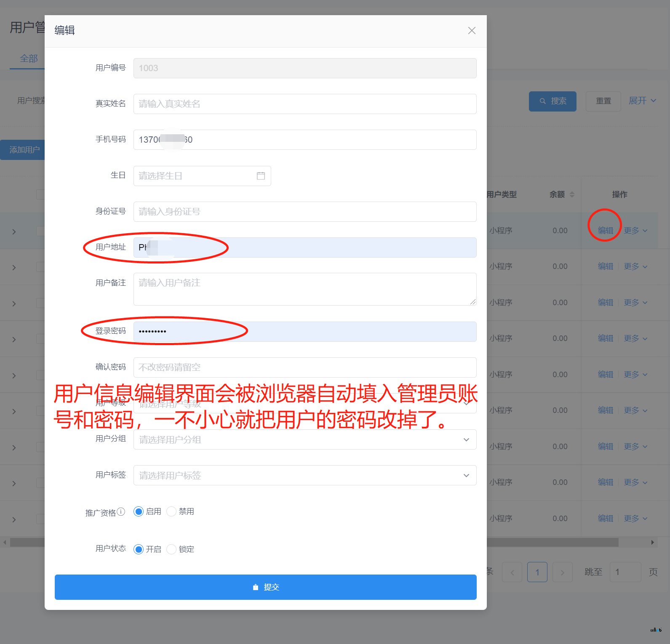Expand the first user row chevron
Image resolution: width=670 pixels, height=644 pixels.
14,232
